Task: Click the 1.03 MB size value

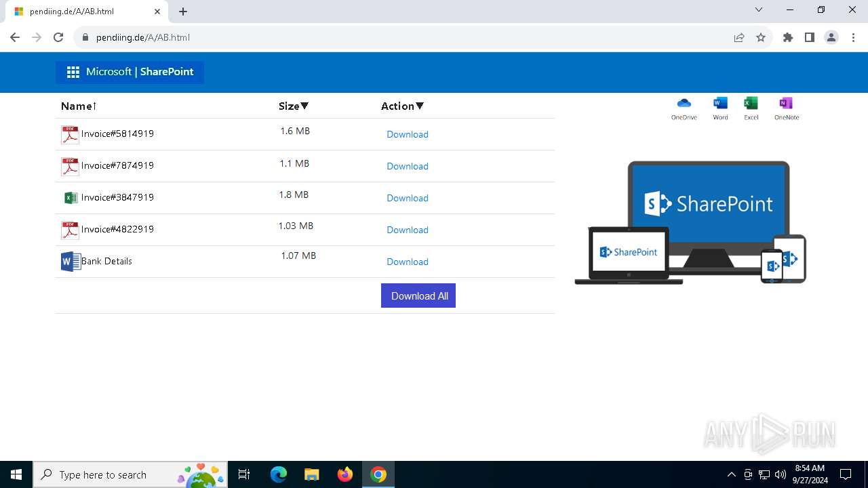Action: pyautogui.click(x=296, y=226)
